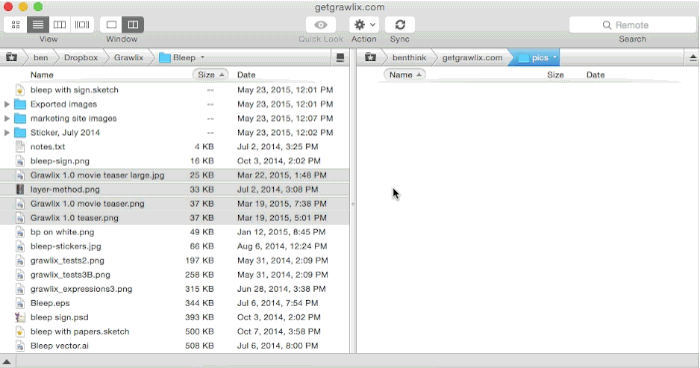Select single pane window mode
This screenshot has width=700, height=368.
point(112,25)
